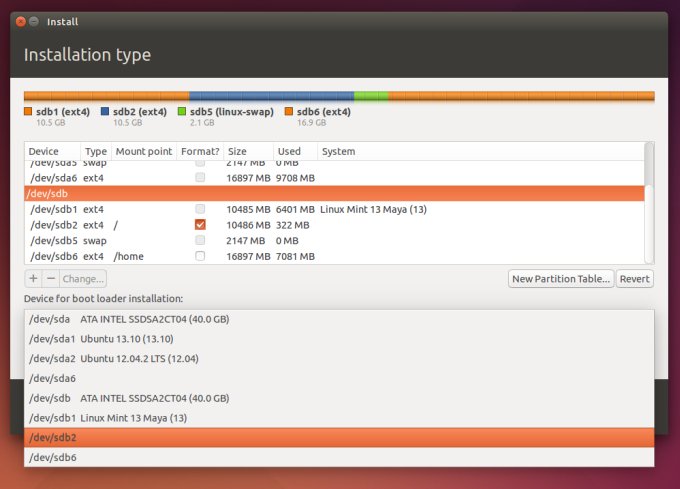This screenshot has height=489, width=680.
Task: Toggle format checkbox for /dev/sdb5 swap
Action: pos(200,240)
